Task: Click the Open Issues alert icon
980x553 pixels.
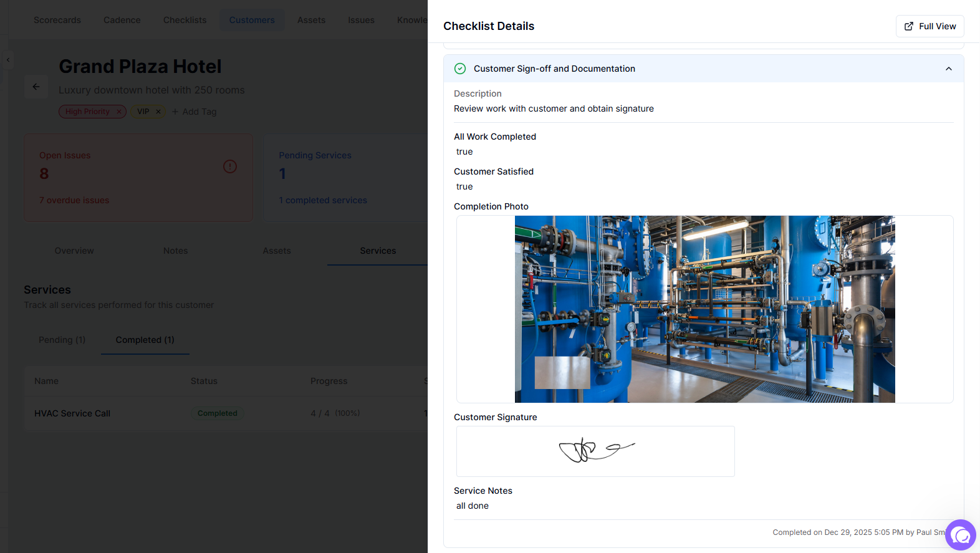Action: (x=230, y=166)
